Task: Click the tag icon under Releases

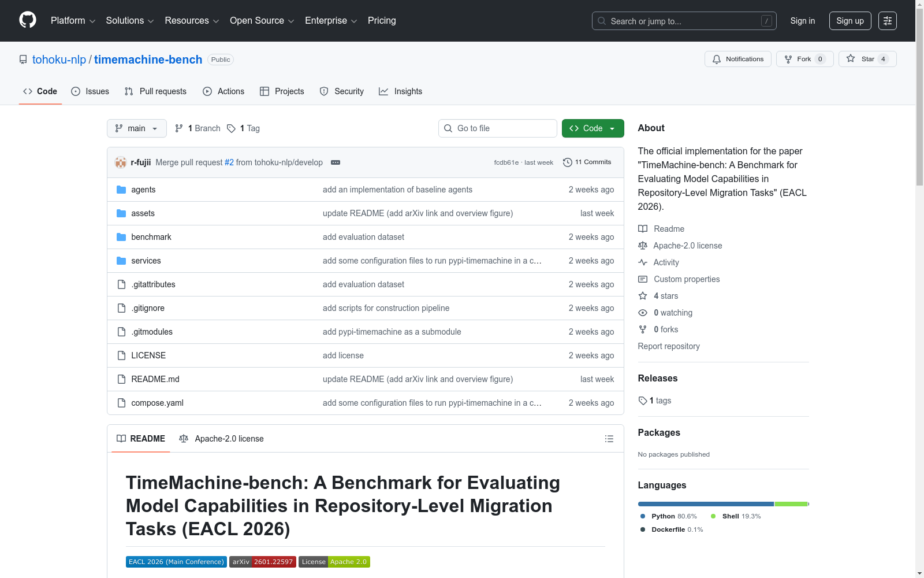Action: 643,401
